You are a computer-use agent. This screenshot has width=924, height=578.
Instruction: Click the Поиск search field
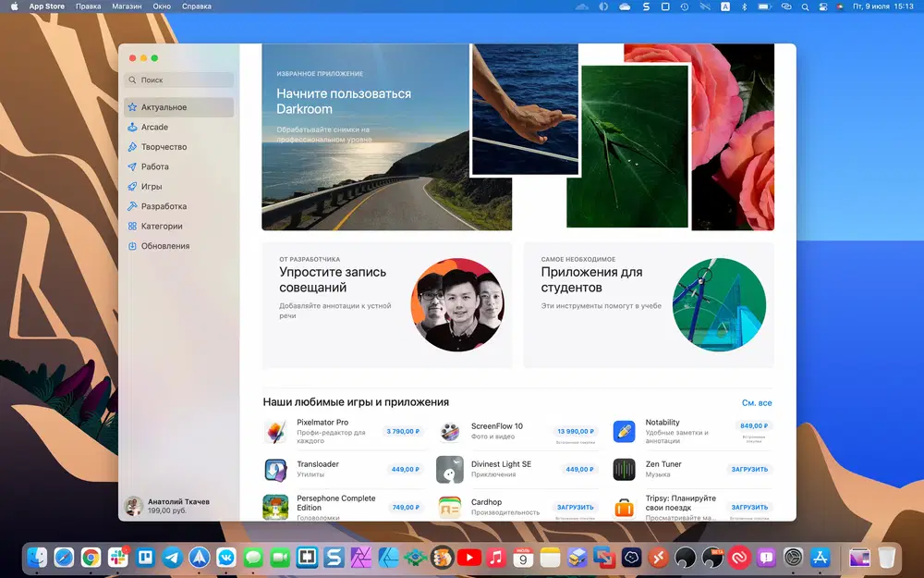point(178,80)
